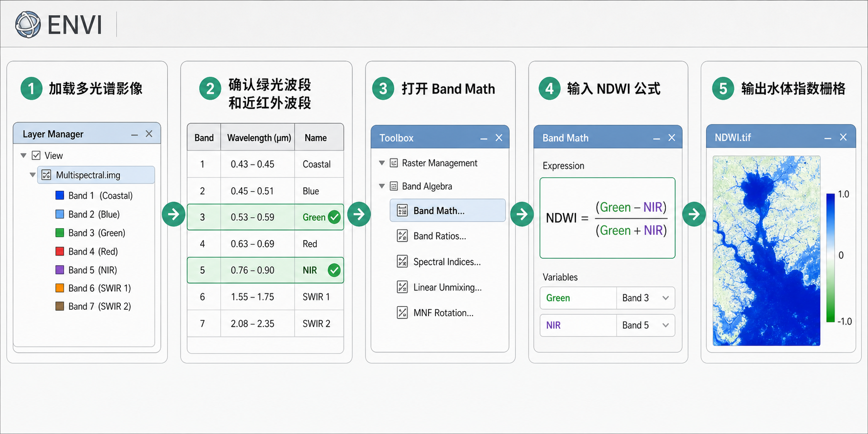Viewport: 868px width, 434px height.
Task: Click the Band 6 (SWIR 1) orange swatch
Action: (x=60, y=288)
